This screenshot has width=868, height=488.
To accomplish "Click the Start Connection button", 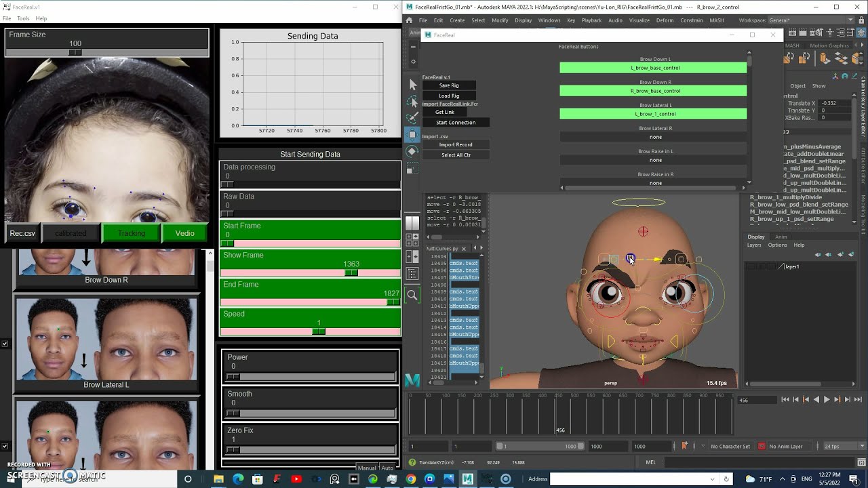I will tap(456, 123).
